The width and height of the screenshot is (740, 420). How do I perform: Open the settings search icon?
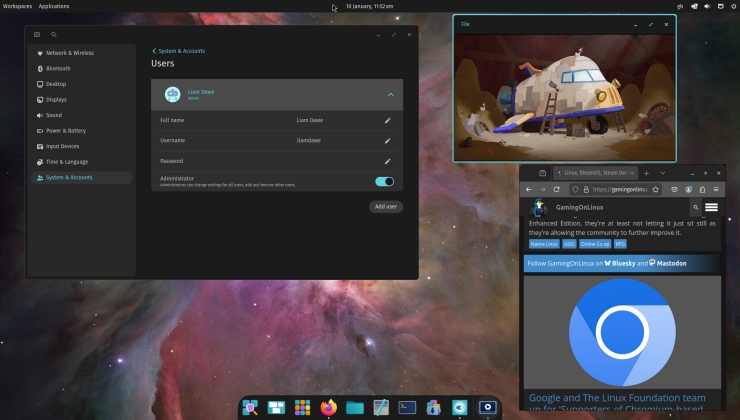coord(54,35)
